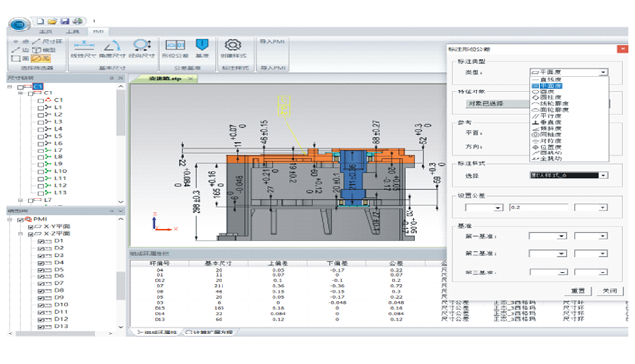Select the 线性尺寸 linear dimension tool
The height and width of the screenshot is (364, 635).
[84, 48]
